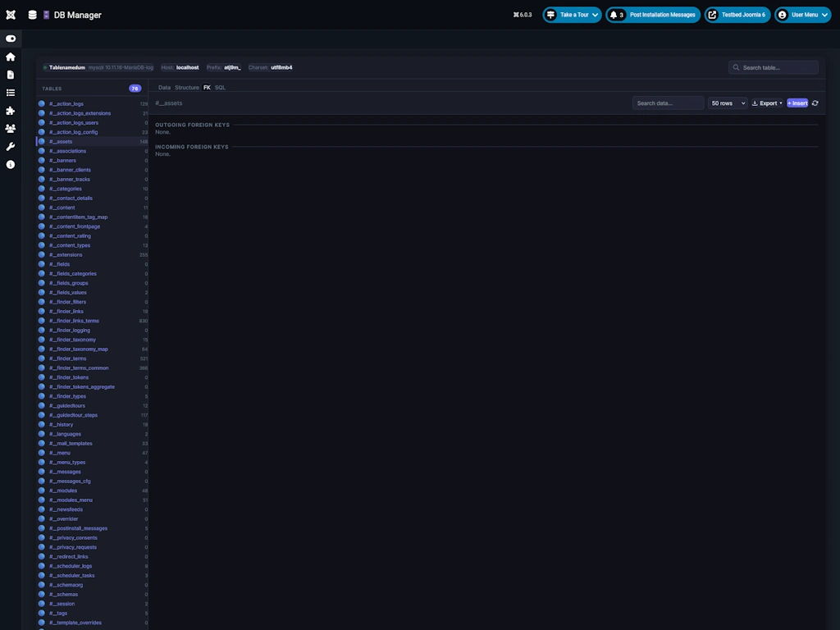840x630 pixels.
Task: Open the 50 rows dropdown
Action: 728,103
